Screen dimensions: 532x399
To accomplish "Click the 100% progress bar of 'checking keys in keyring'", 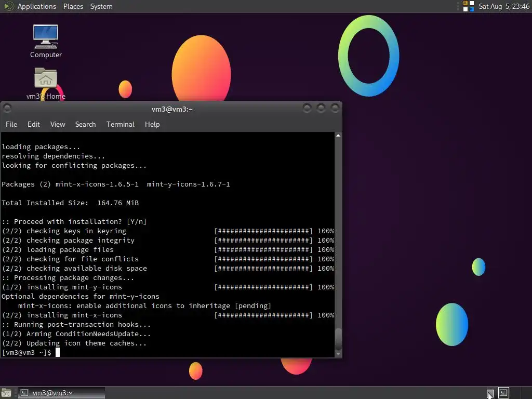I will coord(263,231).
